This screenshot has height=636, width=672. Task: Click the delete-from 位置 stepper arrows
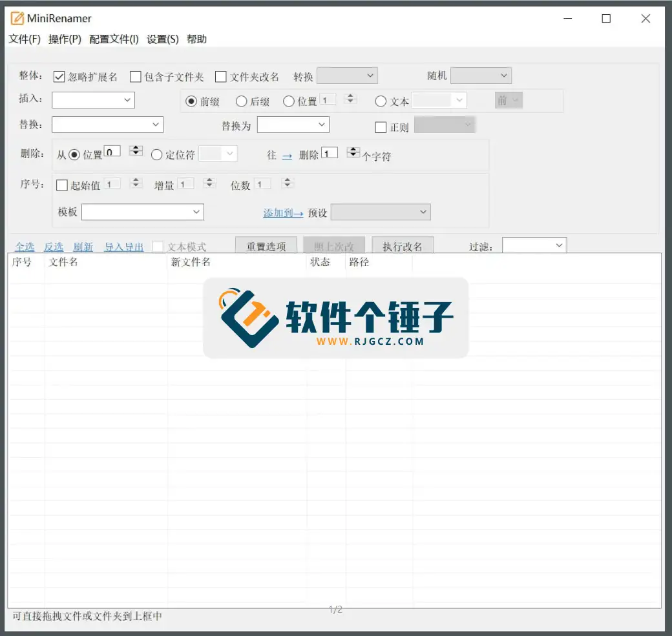136,150
